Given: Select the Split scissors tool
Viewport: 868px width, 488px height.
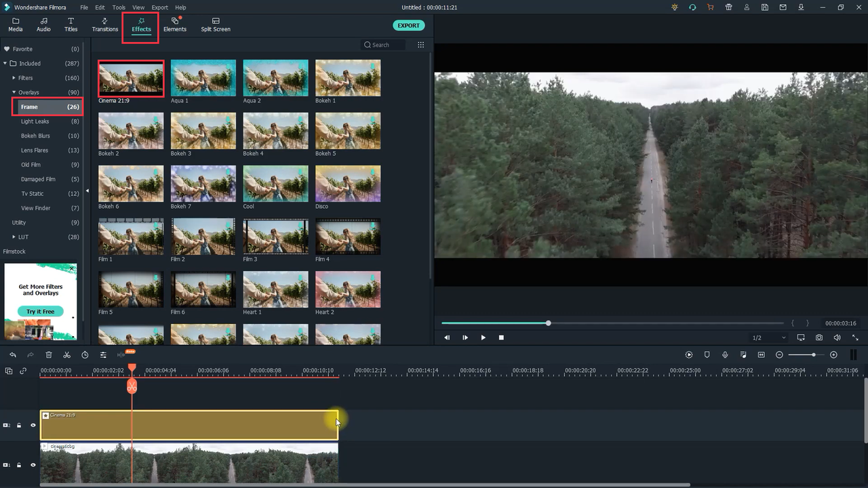Looking at the screenshot, I should pyautogui.click(x=66, y=354).
